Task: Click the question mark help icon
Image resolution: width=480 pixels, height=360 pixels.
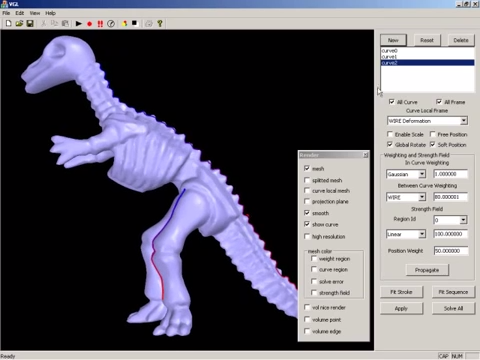Action: [160, 23]
